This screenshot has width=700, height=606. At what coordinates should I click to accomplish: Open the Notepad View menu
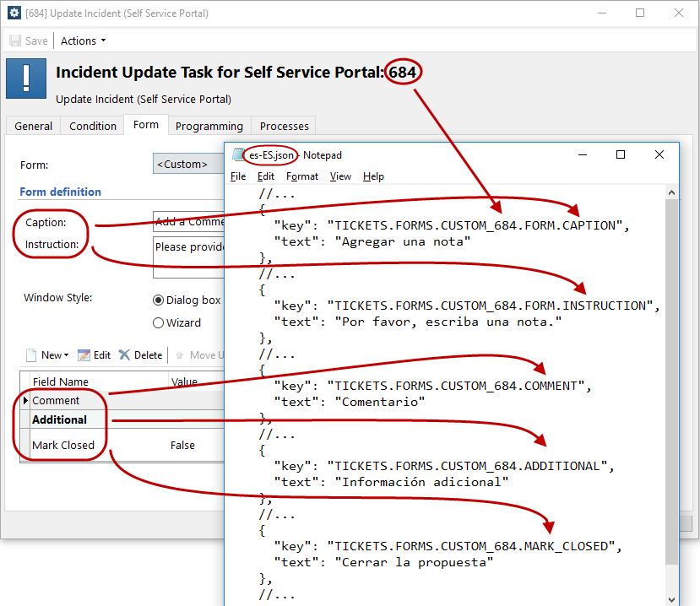point(340,176)
